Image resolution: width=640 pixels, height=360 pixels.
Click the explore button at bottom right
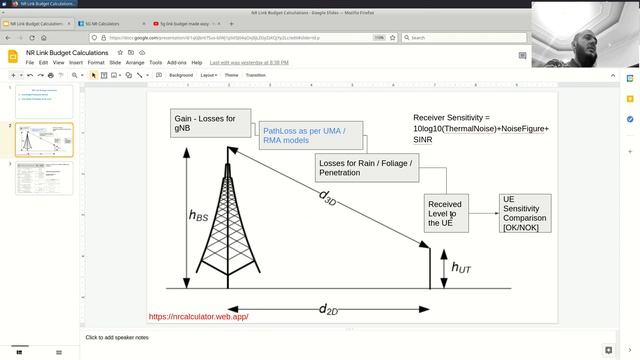click(x=608, y=350)
